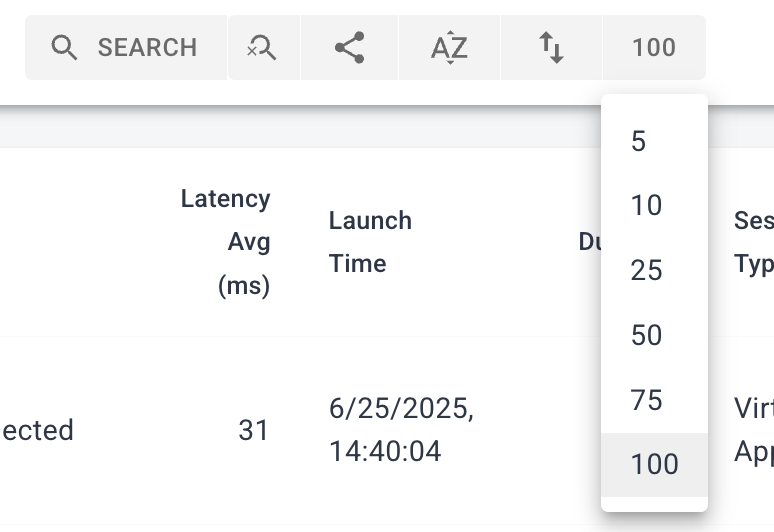Click the SEARCH button with magnifier

pos(126,47)
